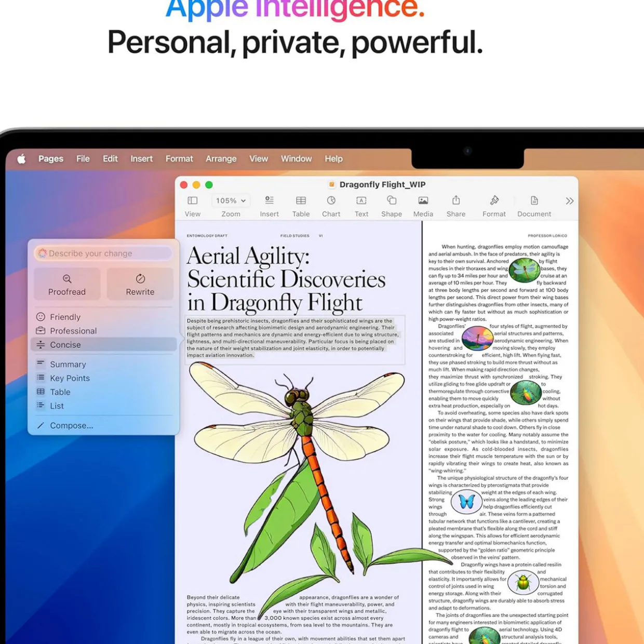
Task: Toggle the Document inspector panel
Action: (534, 201)
